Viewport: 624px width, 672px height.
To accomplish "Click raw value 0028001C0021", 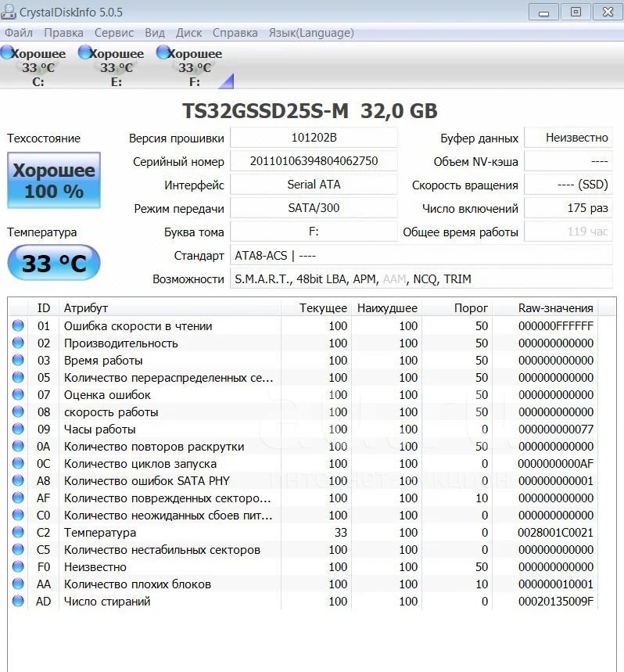I will click(x=555, y=532).
